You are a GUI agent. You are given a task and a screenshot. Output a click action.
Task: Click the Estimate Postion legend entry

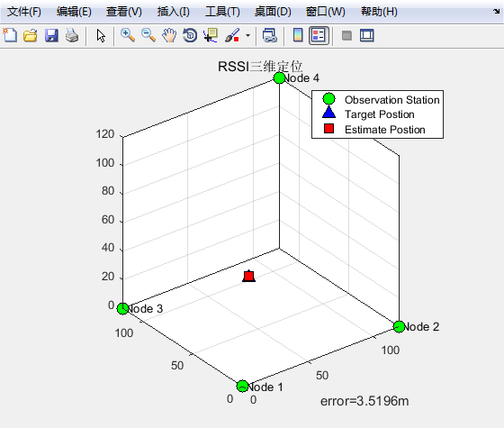(x=385, y=130)
